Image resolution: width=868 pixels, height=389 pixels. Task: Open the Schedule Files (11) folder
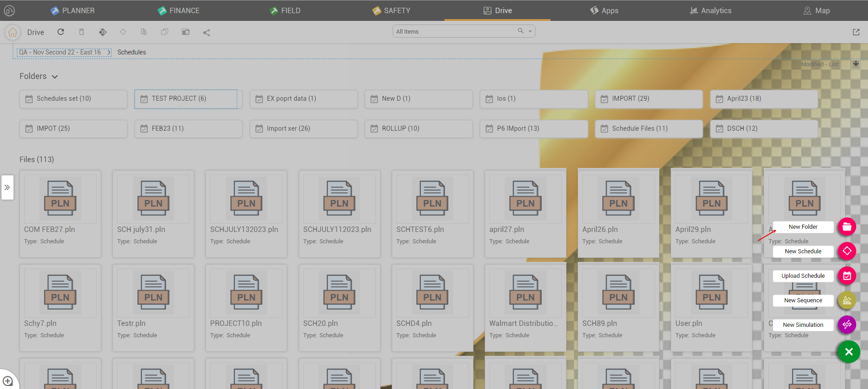click(649, 129)
